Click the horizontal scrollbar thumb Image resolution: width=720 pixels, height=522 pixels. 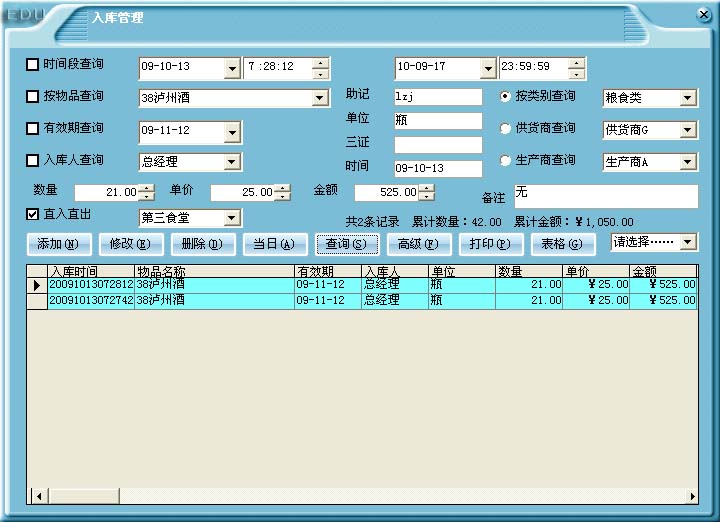84,496
